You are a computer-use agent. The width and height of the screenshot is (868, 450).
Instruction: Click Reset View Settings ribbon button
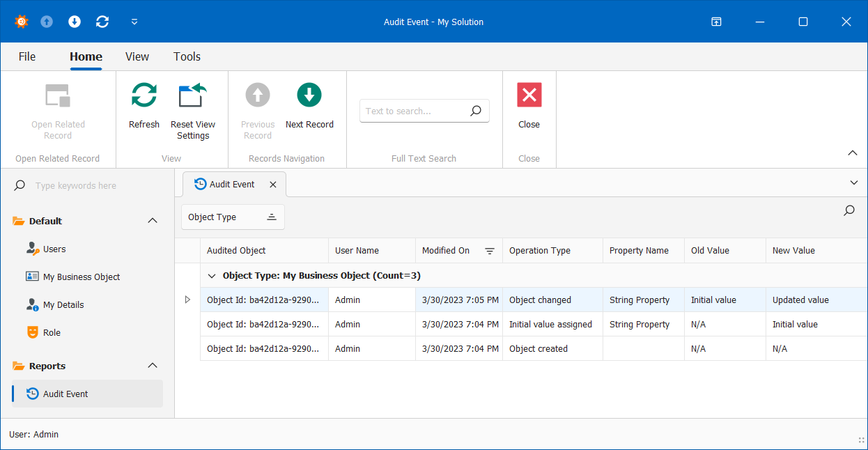tap(193, 111)
